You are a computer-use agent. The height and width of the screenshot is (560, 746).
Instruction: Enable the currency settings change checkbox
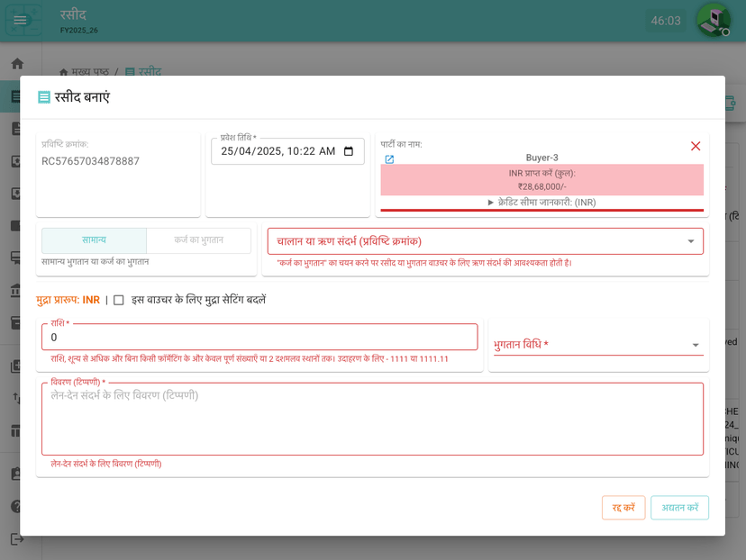119,300
